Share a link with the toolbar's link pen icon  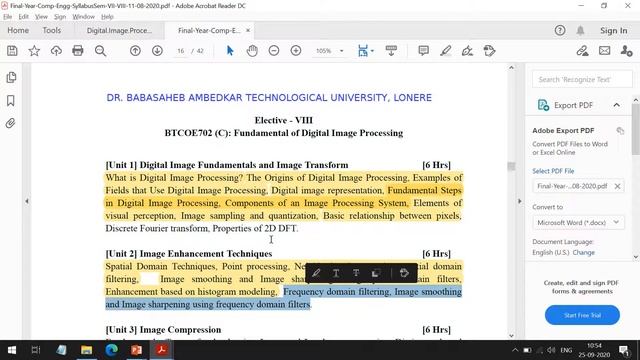click(x=582, y=51)
